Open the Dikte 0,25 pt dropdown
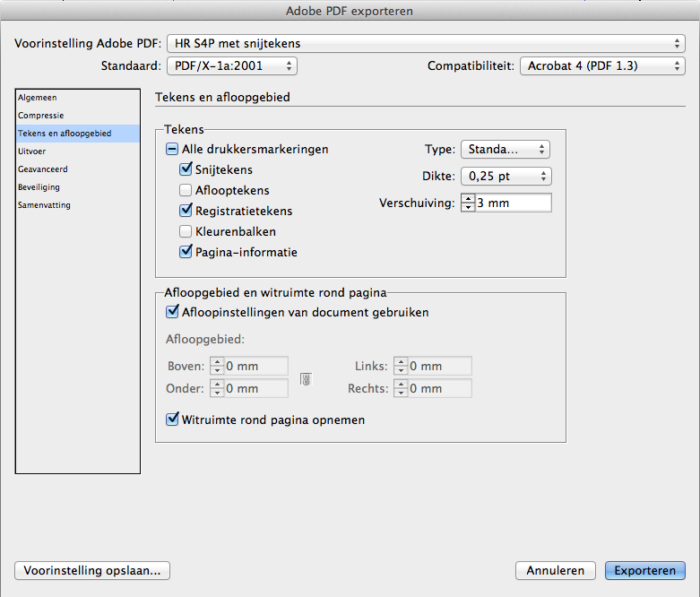The height and width of the screenshot is (597, 700). [506, 176]
